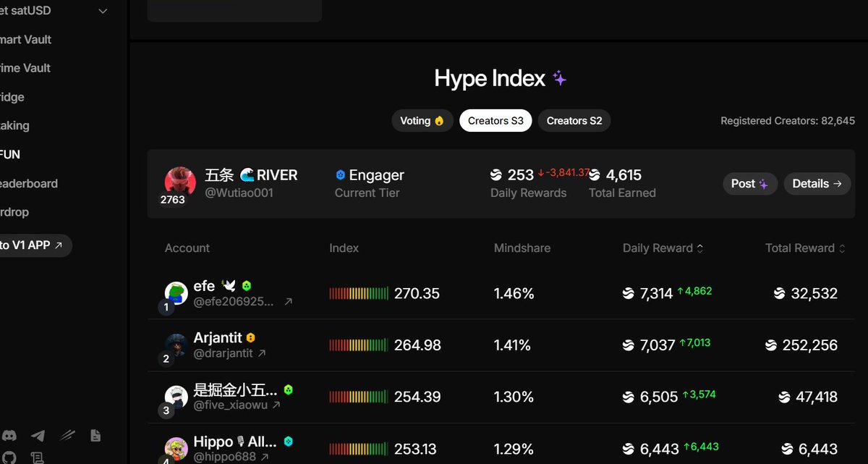868x464 pixels.
Task: Open external link arrow for @five_xiaowu
Action: tap(276, 405)
